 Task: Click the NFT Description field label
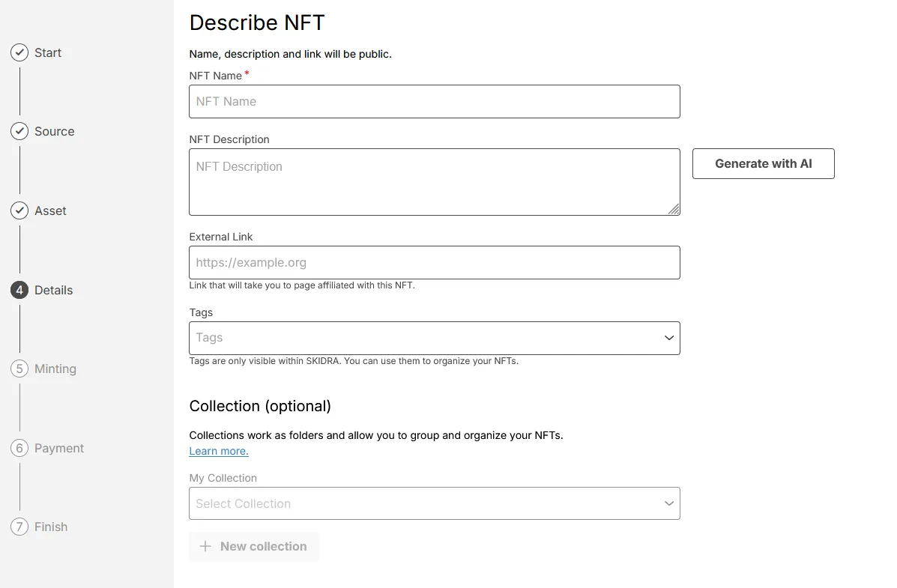[x=229, y=139]
